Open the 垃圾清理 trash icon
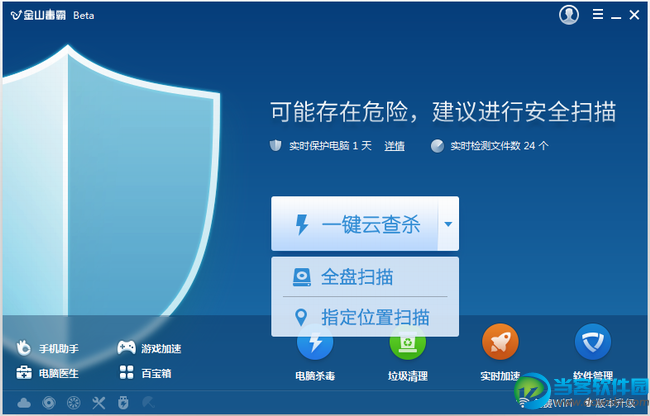This screenshot has height=416, width=650. pos(407,342)
